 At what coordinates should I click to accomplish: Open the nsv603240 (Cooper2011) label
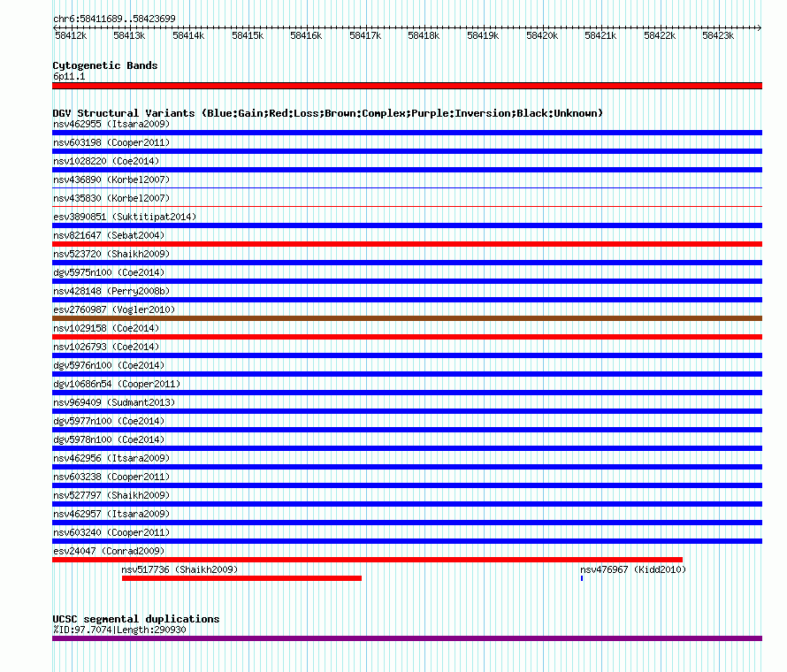[x=111, y=532]
